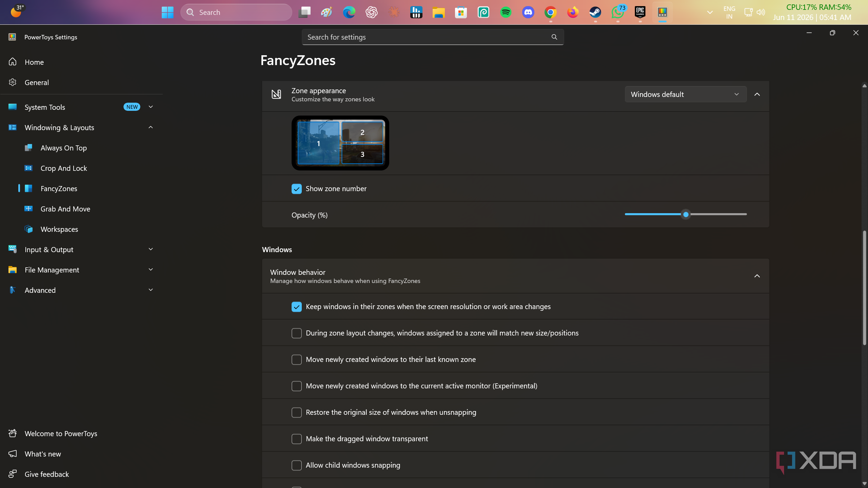Open Steam taskbar icon
Viewport: 868px width, 488px height.
[595, 13]
